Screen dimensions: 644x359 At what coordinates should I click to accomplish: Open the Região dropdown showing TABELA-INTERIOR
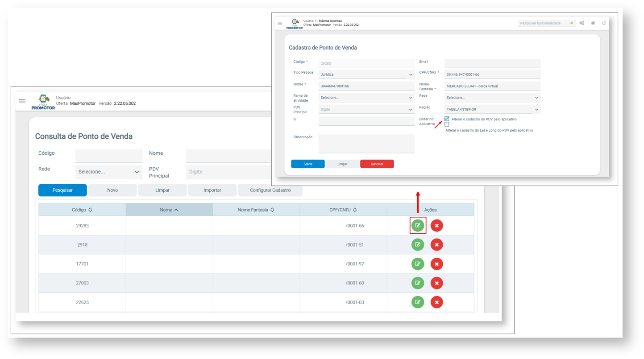(x=492, y=109)
